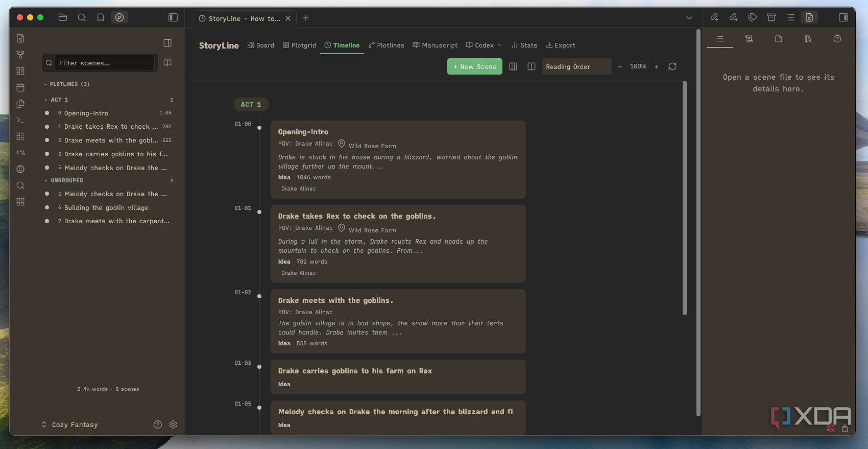Toggle the three-column layout view
The image size is (868, 449).
pyautogui.click(x=513, y=66)
